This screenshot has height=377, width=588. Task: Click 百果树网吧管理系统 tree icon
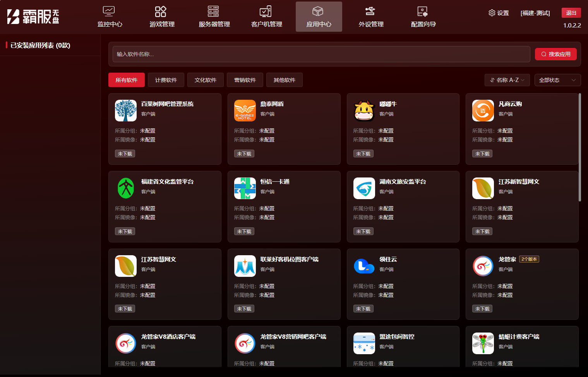(x=126, y=111)
